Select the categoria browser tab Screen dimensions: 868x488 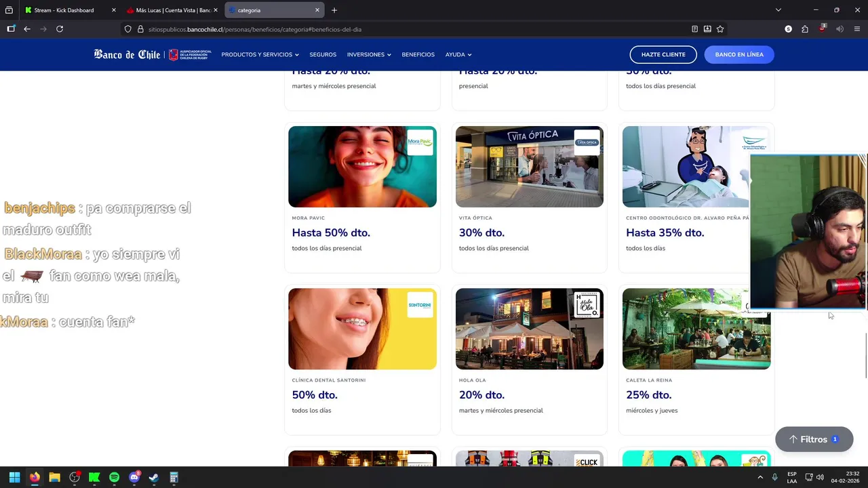pyautogui.click(x=274, y=10)
